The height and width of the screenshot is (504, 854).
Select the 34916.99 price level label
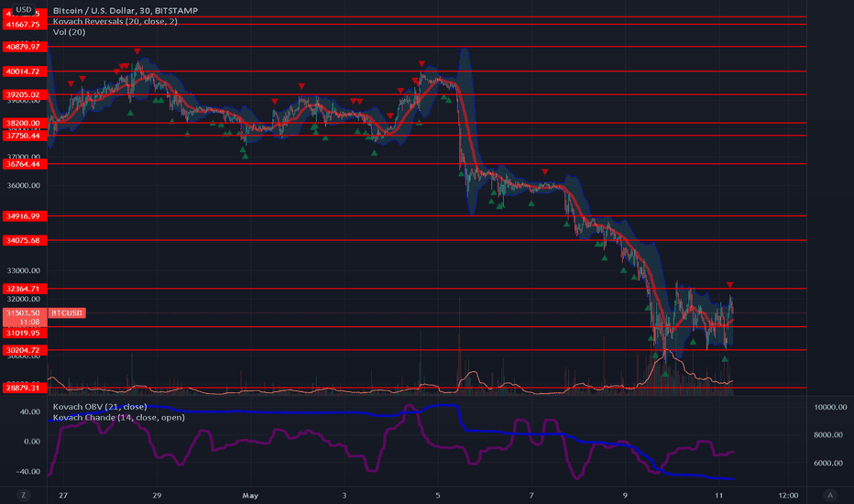25,216
